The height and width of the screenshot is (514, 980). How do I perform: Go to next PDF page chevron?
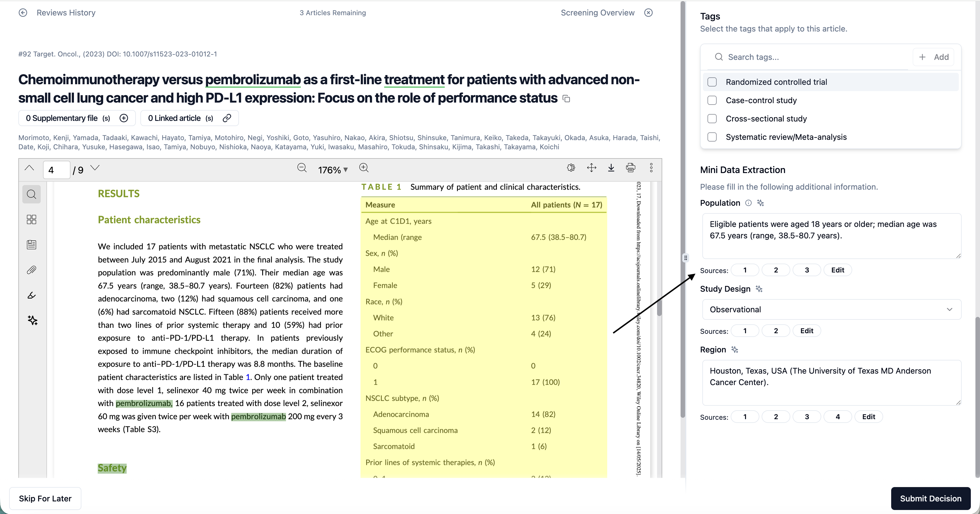pyautogui.click(x=95, y=168)
